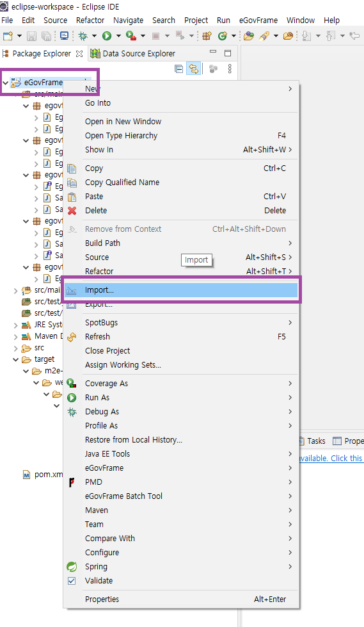Switch to Data Source Explorer tab
The width and height of the screenshot is (364, 627).
pyautogui.click(x=133, y=54)
